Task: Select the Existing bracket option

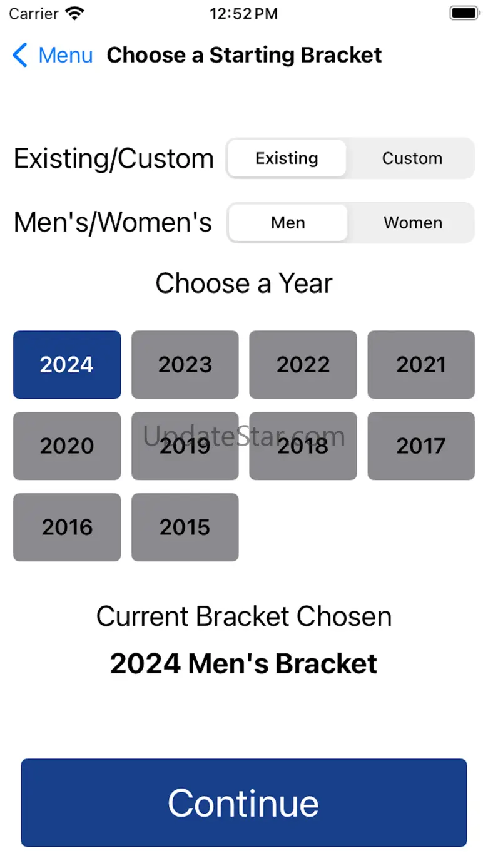Action: click(x=287, y=158)
